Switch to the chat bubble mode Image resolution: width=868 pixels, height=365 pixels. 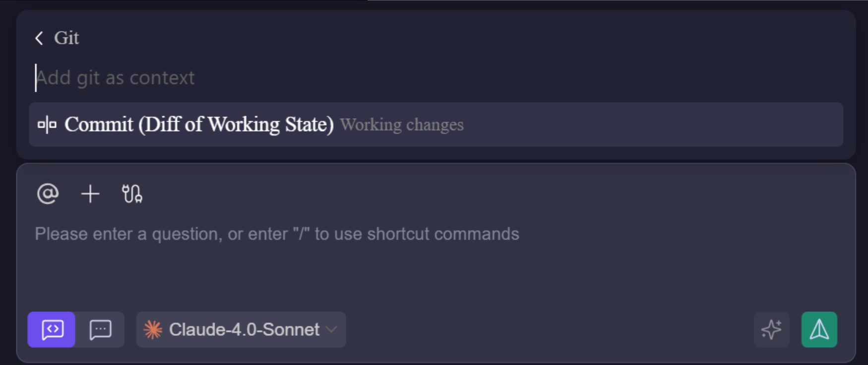[100, 330]
